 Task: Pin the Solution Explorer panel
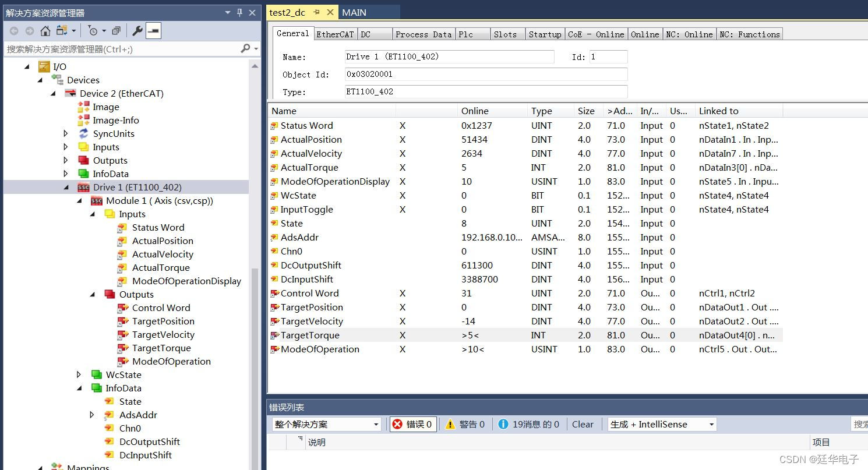[239, 12]
